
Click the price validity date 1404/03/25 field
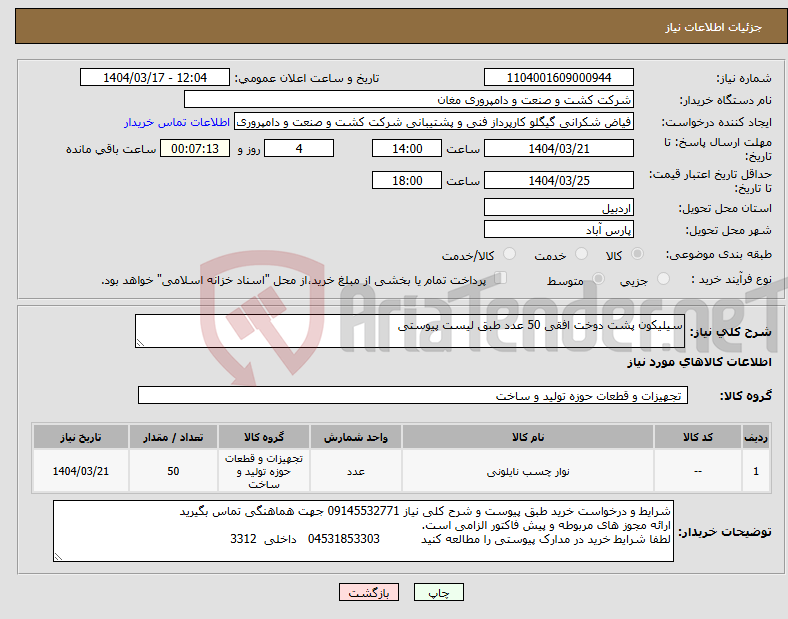[x=558, y=180]
